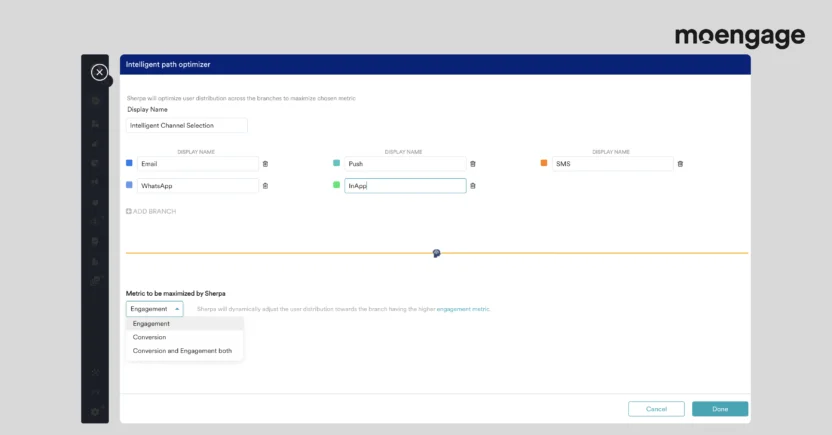Choose Conversion and Engagement both option
The height and width of the screenshot is (435, 832).
click(x=185, y=351)
